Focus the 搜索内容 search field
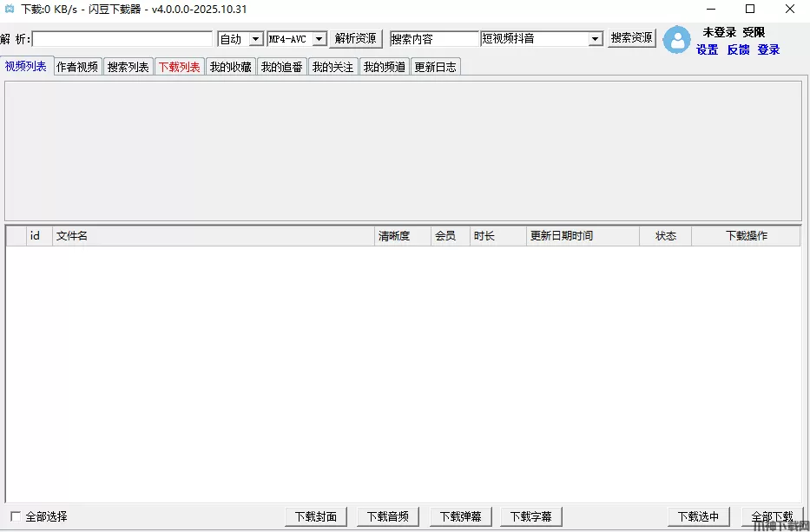Viewport: 810px width, 532px height. click(434, 39)
